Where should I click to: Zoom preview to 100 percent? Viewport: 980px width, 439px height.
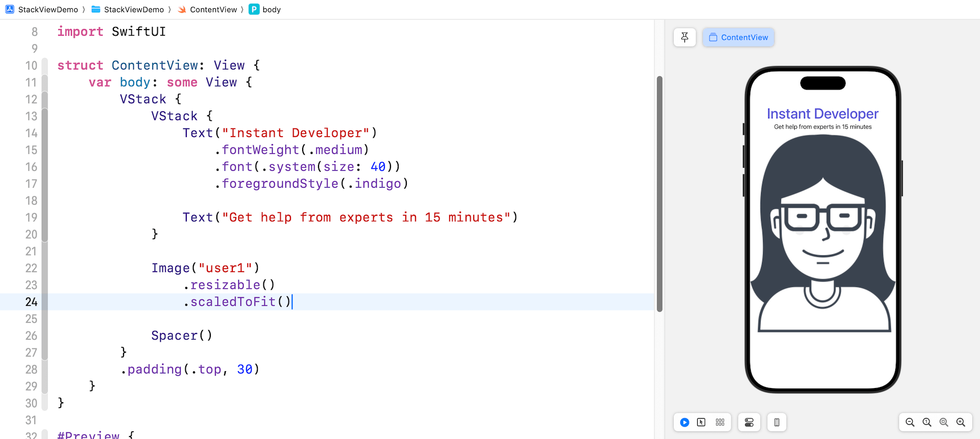[927, 422]
